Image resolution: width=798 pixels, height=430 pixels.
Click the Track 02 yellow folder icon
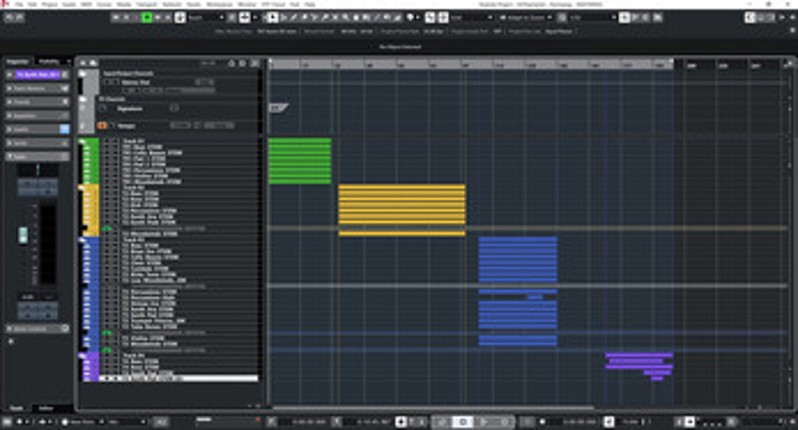pyautogui.click(x=82, y=188)
